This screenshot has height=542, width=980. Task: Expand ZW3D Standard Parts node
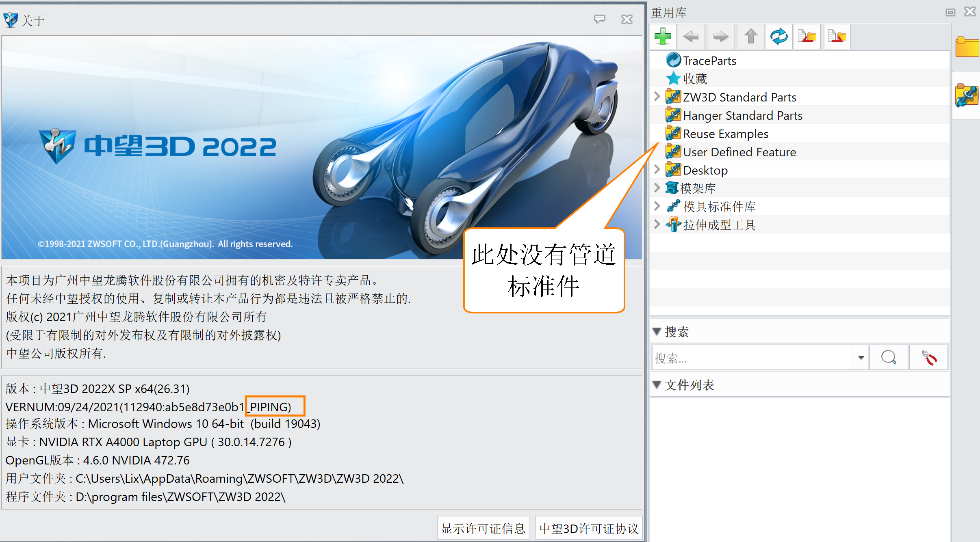(x=657, y=97)
